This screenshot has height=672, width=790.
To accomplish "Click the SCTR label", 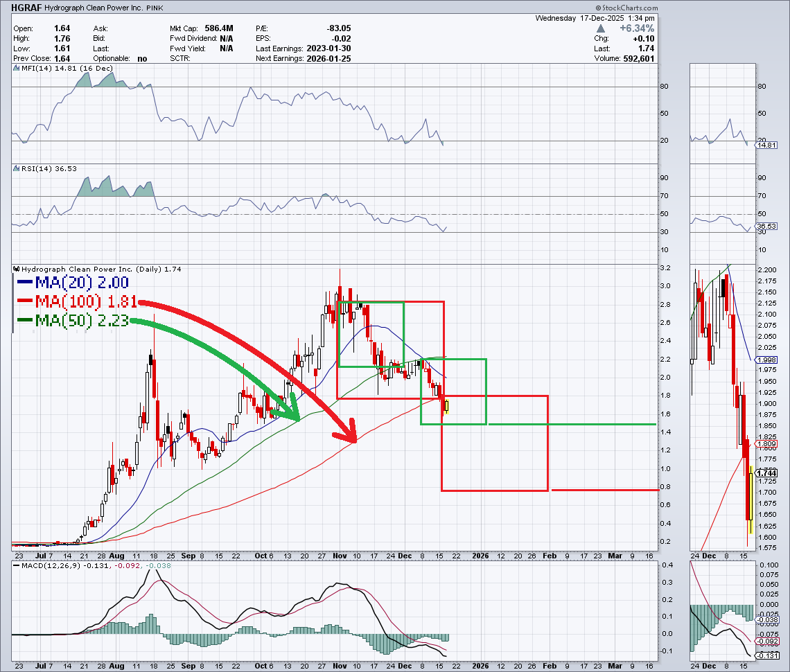I will (180, 58).
